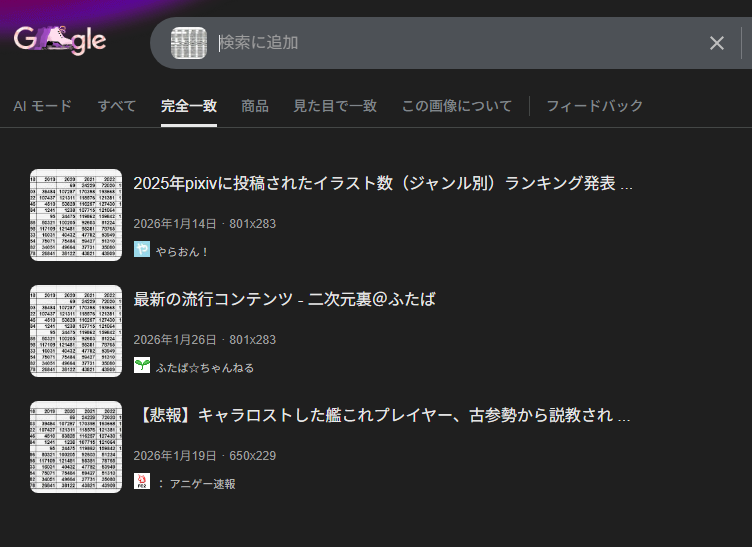Click the ふたば☆ちゃんねる sprout favicon

142,367
